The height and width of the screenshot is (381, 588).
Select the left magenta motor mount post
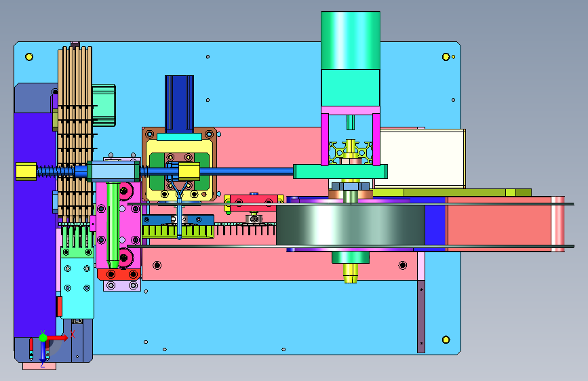(x=325, y=139)
